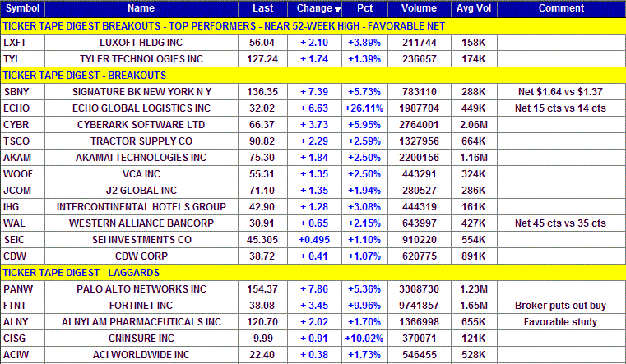
Task: Click comment 'Net $1.64 vs $1.37'
Action: coord(560,92)
